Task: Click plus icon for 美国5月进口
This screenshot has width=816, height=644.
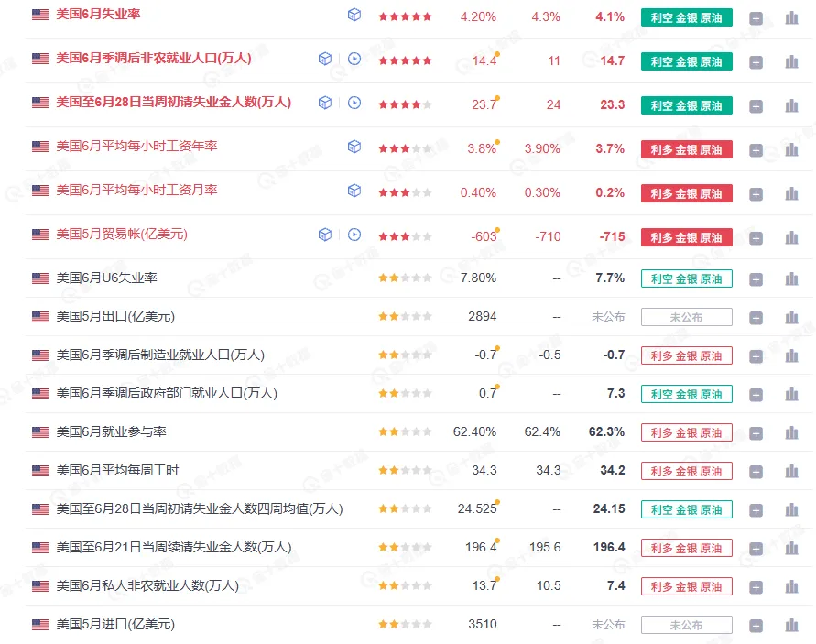Action: click(756, 626)
